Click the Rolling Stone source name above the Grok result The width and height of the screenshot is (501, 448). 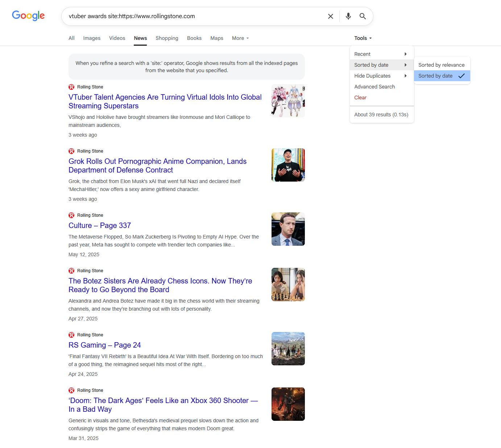(x=90, y=151)
